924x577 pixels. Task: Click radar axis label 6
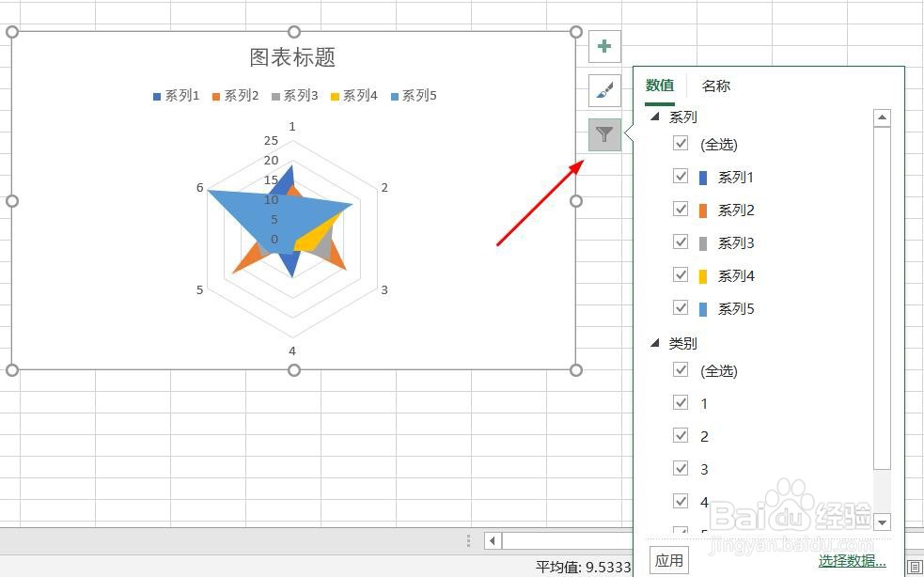(x=200, y=187)
